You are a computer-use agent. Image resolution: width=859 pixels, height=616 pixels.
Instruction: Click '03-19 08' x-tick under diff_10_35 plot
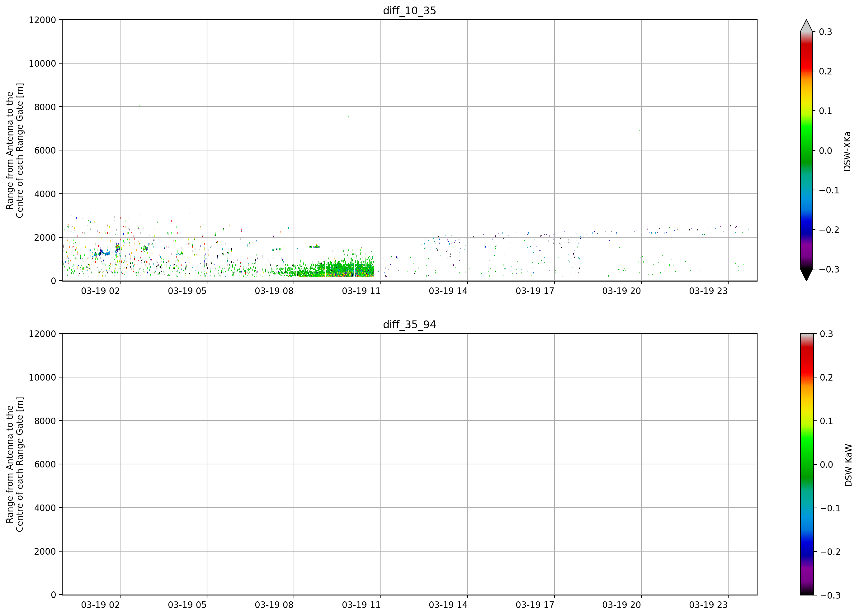pyautogui.click(x=274, y=291)
